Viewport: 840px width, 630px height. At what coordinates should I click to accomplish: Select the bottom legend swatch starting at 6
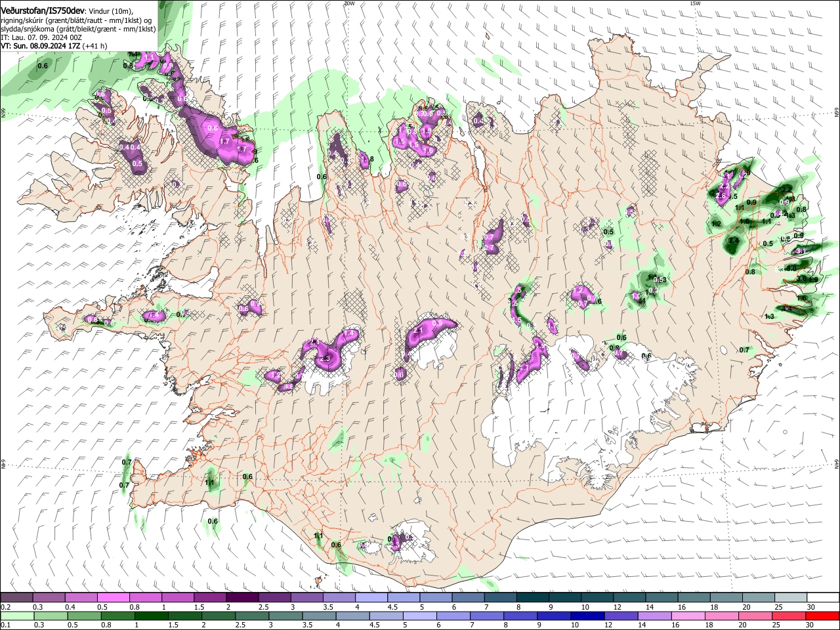coord(454,616)
